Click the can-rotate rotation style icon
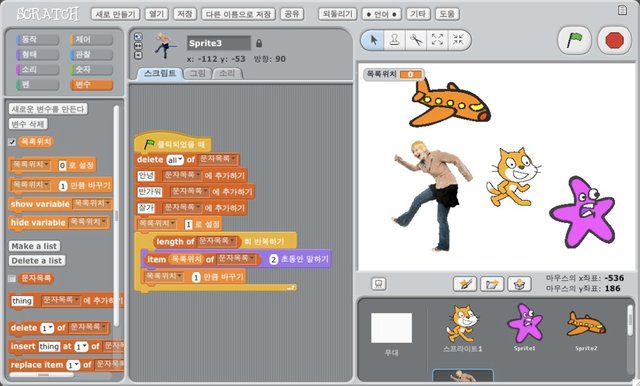Screen dimensions: 640x386 (138, 36)
